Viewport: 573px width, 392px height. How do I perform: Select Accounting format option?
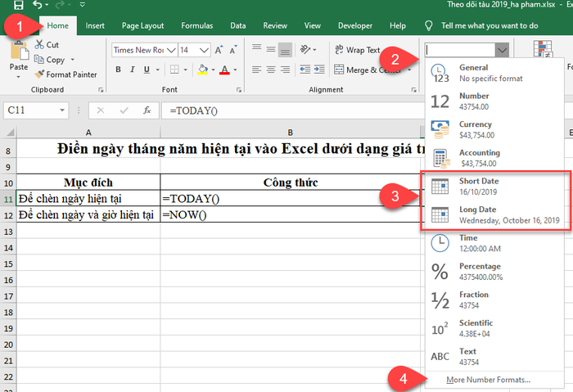(x=494, y=158)
